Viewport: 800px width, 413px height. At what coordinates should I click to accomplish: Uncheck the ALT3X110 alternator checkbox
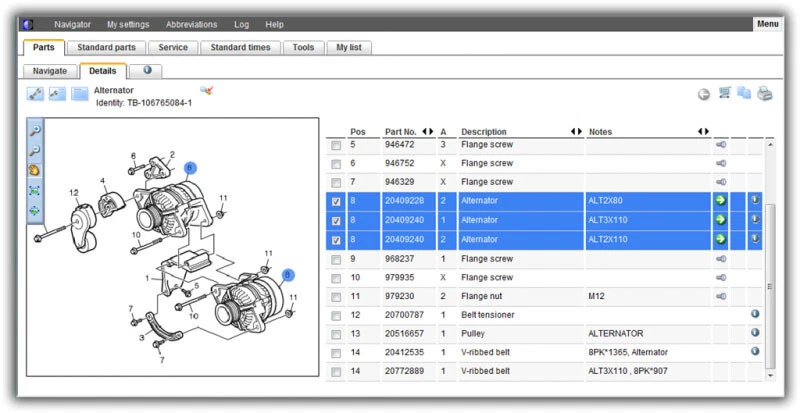pos(336,221)
